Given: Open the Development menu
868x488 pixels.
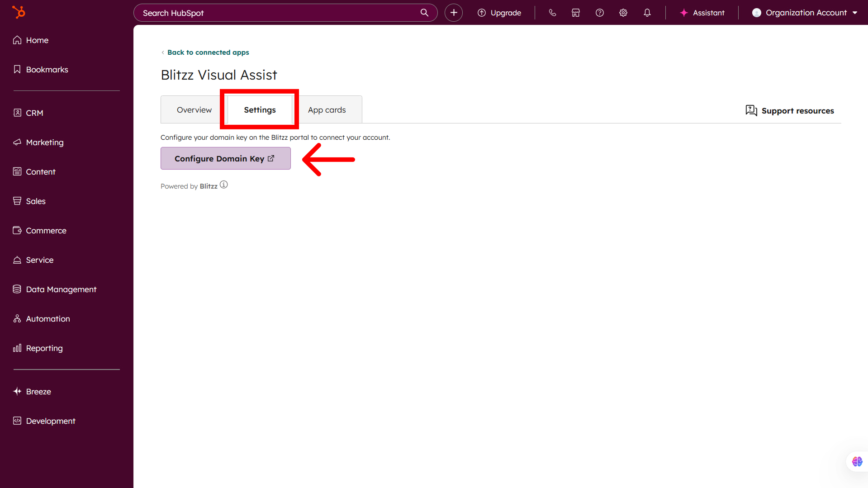Looking at the screenshot, I should coord(44,421).
